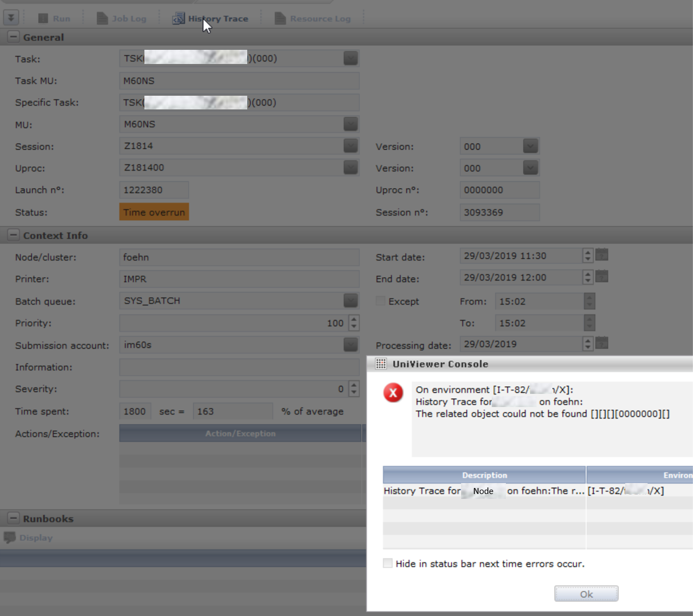Open the History Trace

(211, 19)
